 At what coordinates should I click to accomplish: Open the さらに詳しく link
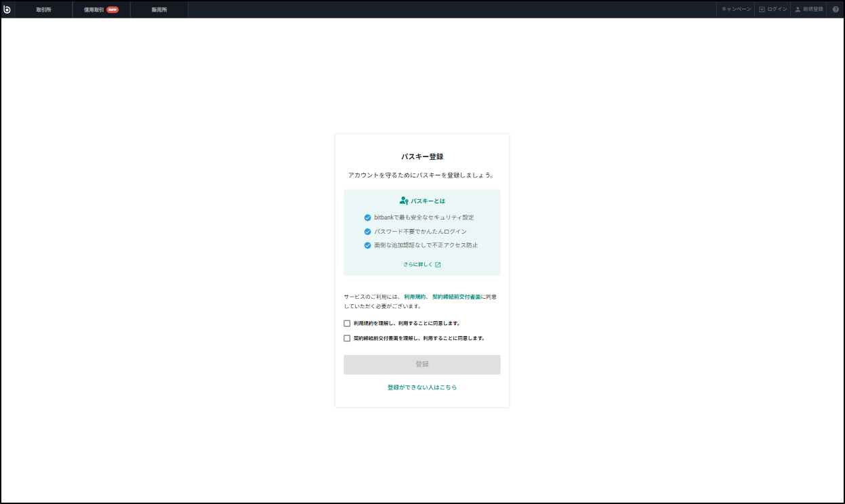419,264
